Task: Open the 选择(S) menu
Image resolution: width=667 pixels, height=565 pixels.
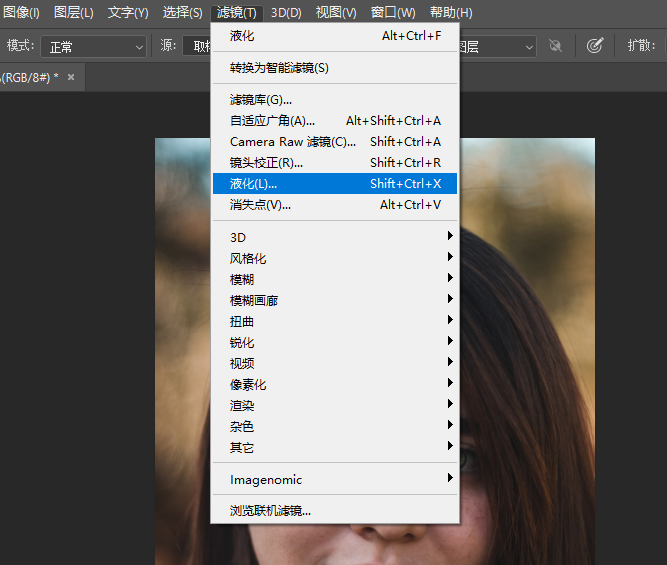Action: click(x=182, y=13)
